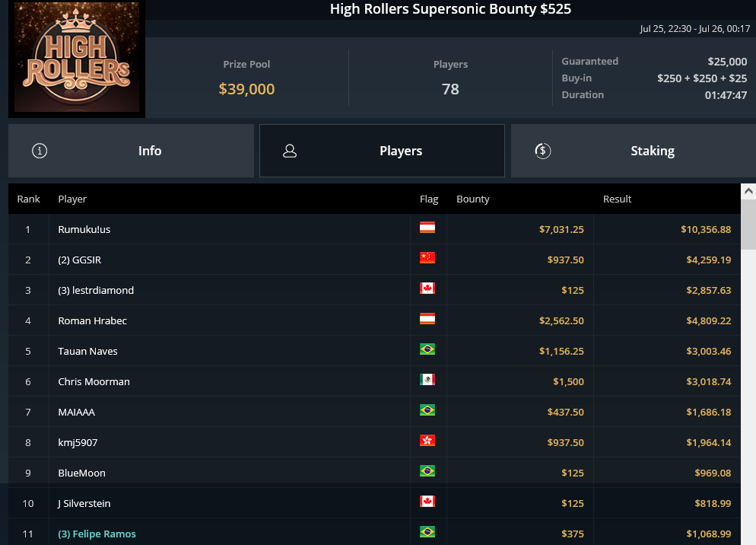Click the tournament date range text
Viewport: 756px width, 545px height.
point(694,29)
